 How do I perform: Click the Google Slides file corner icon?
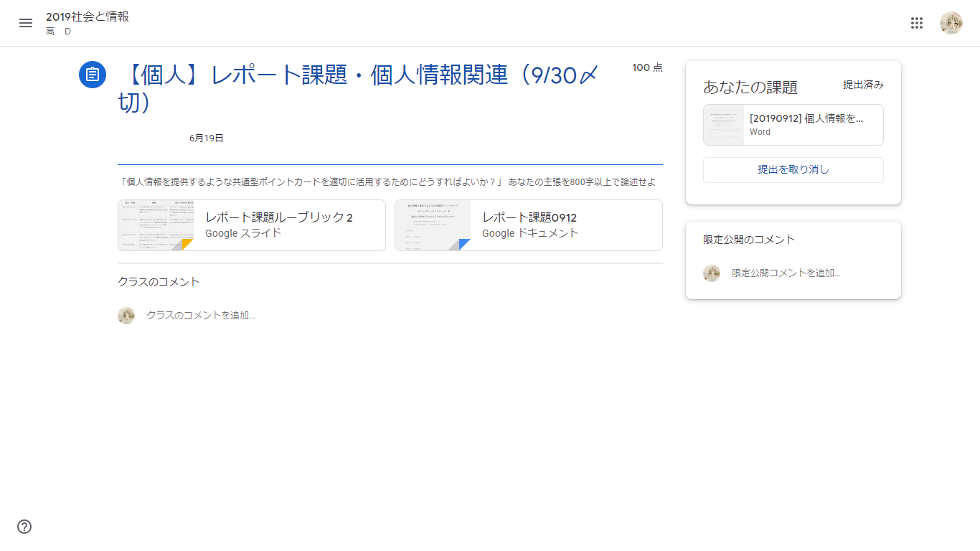point(185,244)
